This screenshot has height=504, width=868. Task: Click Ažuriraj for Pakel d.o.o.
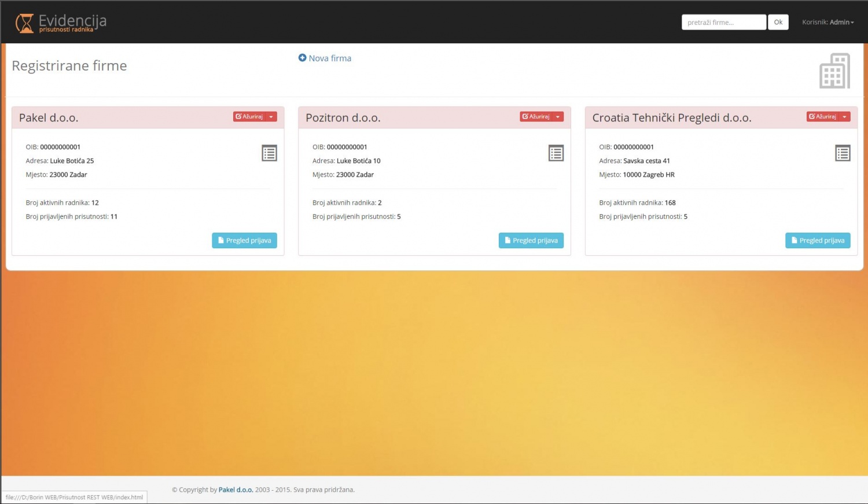[249, 117]
